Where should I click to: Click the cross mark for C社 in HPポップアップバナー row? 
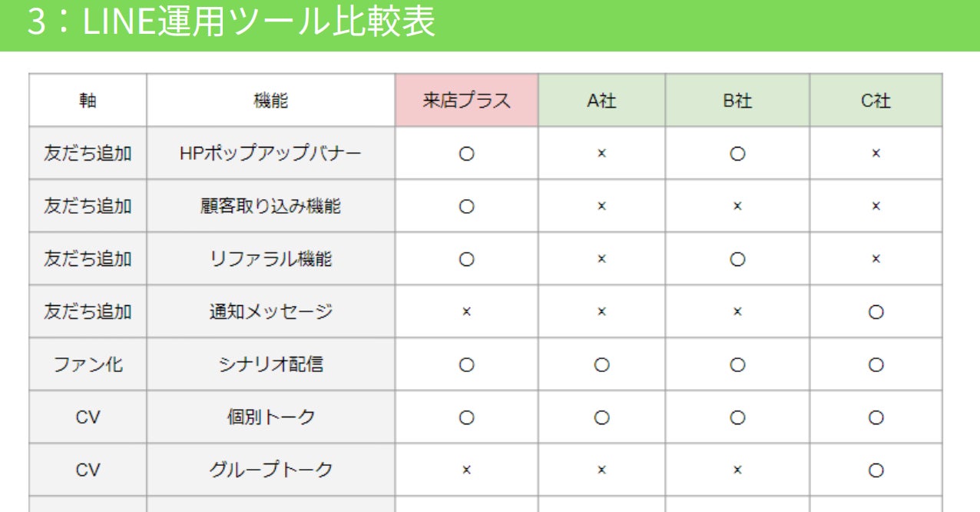(876, 154)
